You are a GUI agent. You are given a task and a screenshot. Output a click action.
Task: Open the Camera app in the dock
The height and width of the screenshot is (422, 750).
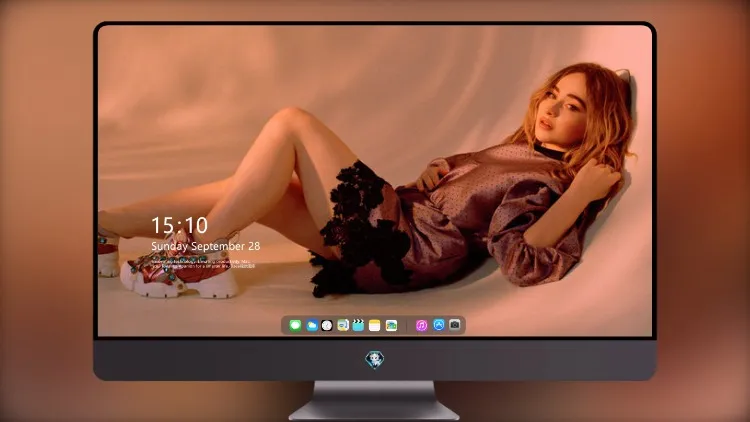455,325
